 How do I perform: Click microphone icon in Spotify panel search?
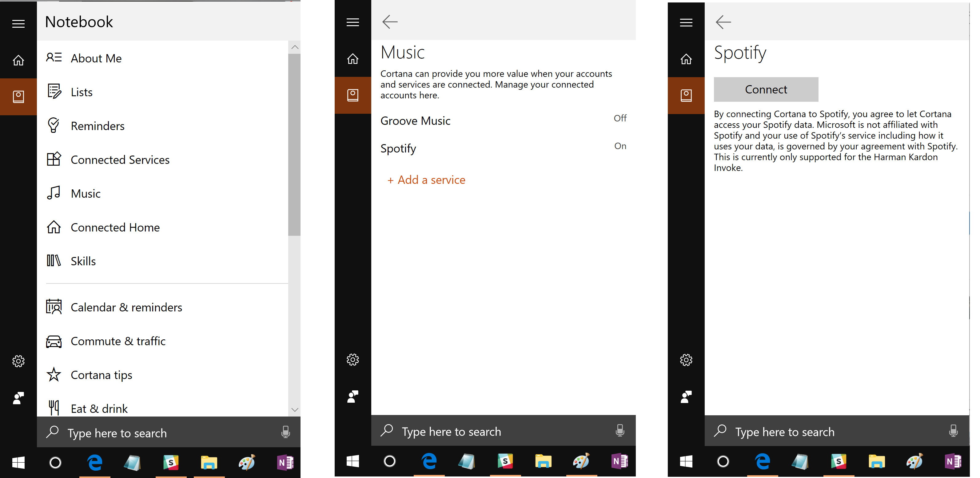coord(953,431)
